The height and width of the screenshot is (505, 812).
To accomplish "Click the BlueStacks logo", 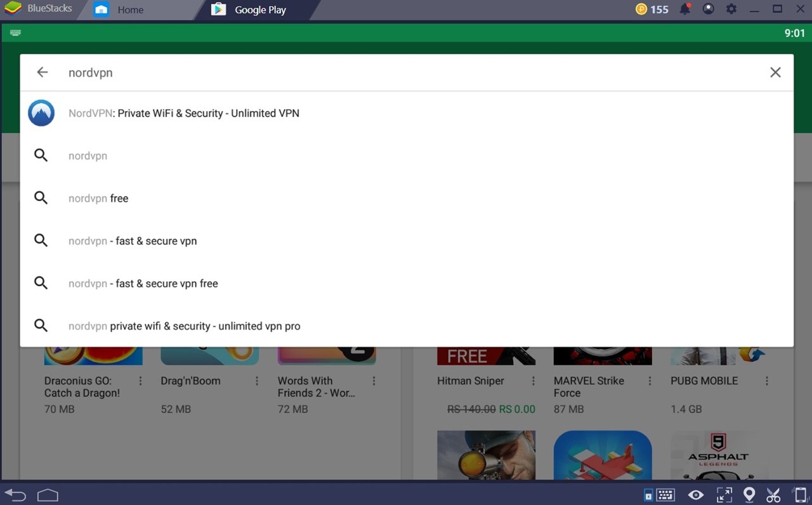I will (13, 10).
